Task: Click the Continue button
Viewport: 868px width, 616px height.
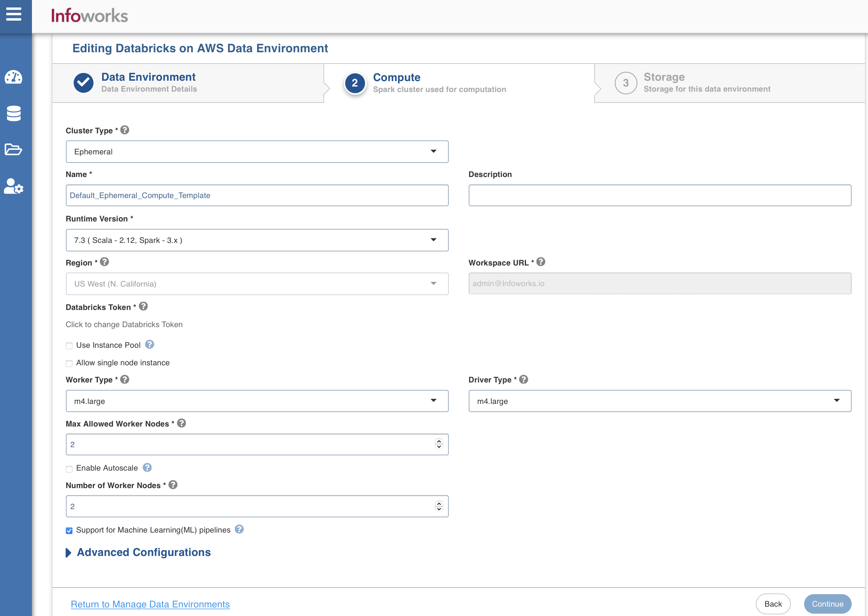Action: (827, 604)
